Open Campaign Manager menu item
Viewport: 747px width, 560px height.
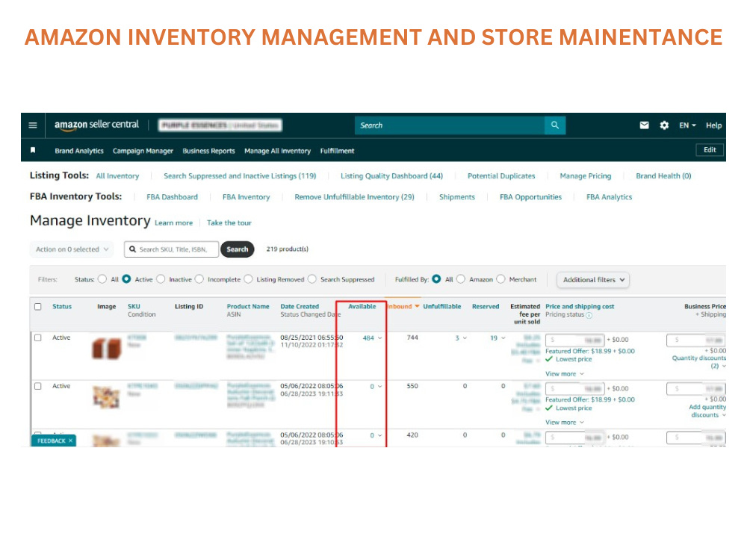tap(143, 151)
